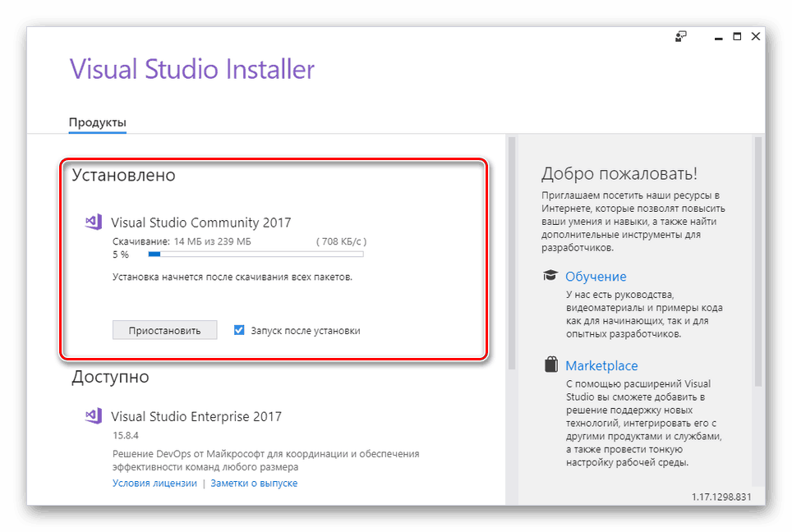The height and width of the screenshot is (532, 792).
Task: Select the Visual Studio Community 2017 title
Action: 200,222
